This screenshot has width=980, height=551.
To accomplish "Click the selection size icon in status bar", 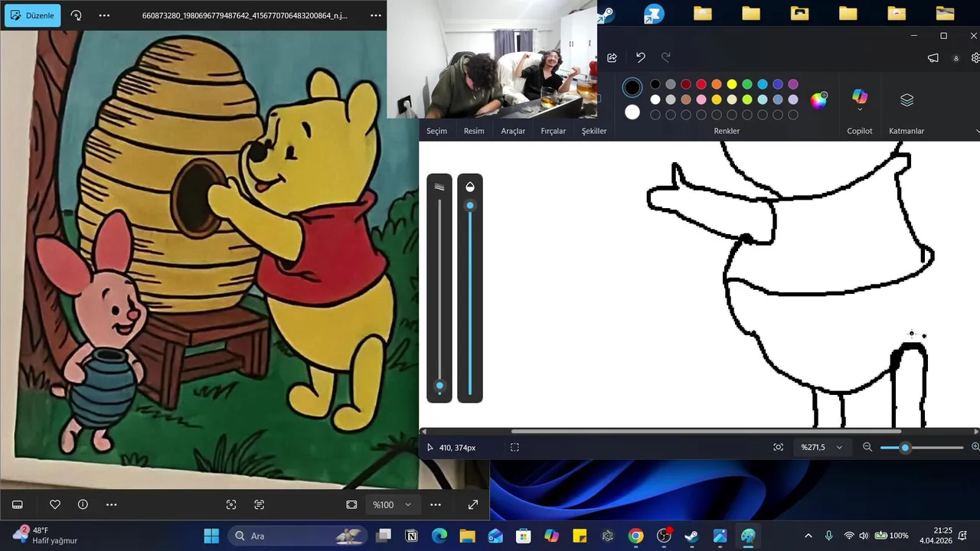I will click(514, 447).
